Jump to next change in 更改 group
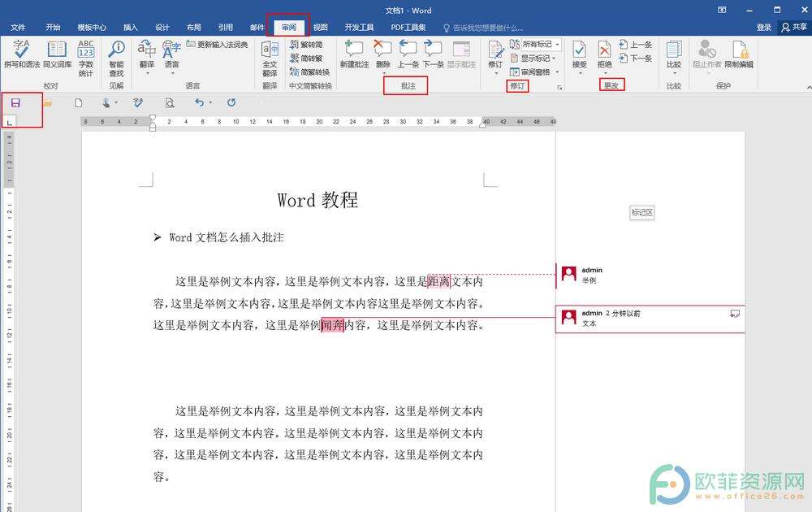 coord(636,58)
